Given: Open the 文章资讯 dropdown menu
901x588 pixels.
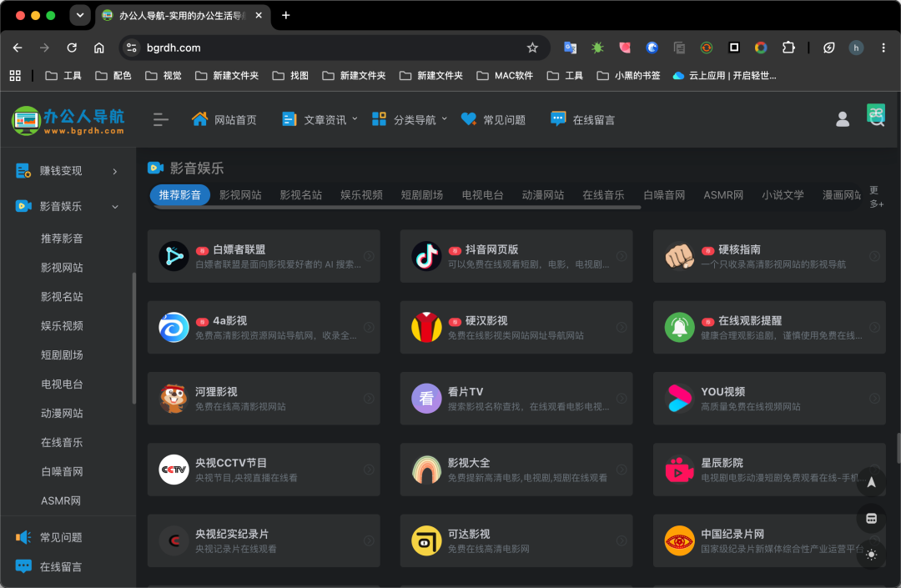Looking at the screenshot, I should click(x=320, y=119).
